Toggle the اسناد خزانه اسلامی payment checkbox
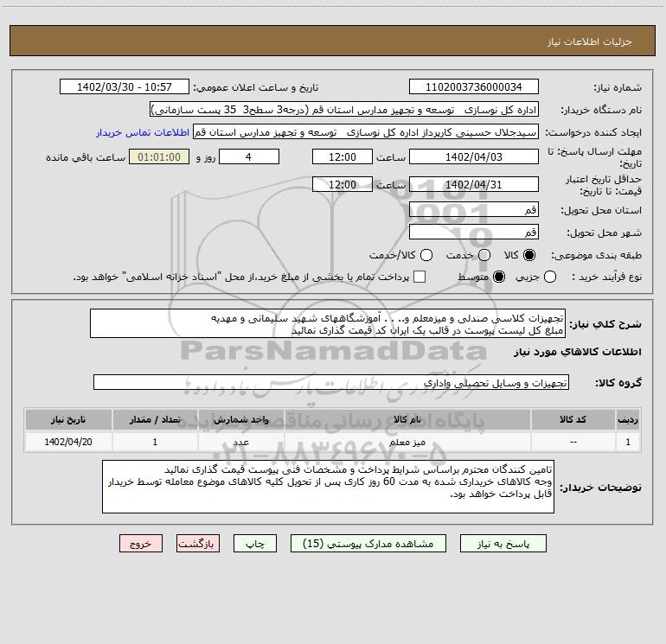Viewport: 666px width, 644px height. click(419, 277)
